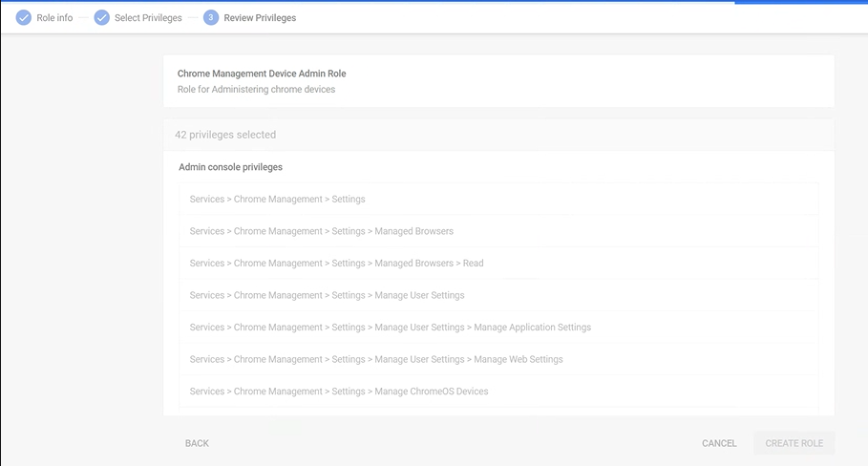Click the step 3 number circle
Screen dimensions: 868x466
tap(211, 17)
